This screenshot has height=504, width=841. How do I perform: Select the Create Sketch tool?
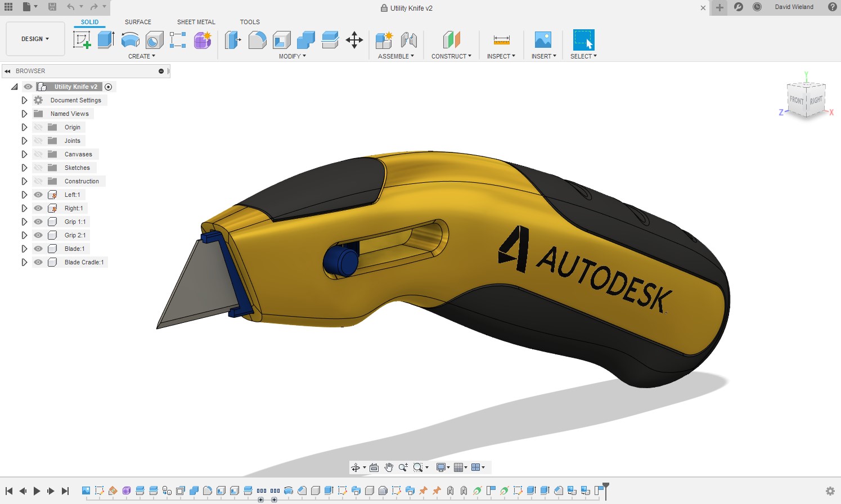(x=82, y=39)
